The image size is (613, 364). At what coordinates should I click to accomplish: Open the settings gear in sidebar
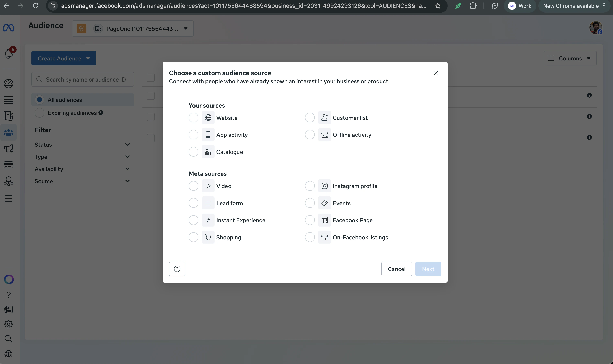click(x=9, y=324)
